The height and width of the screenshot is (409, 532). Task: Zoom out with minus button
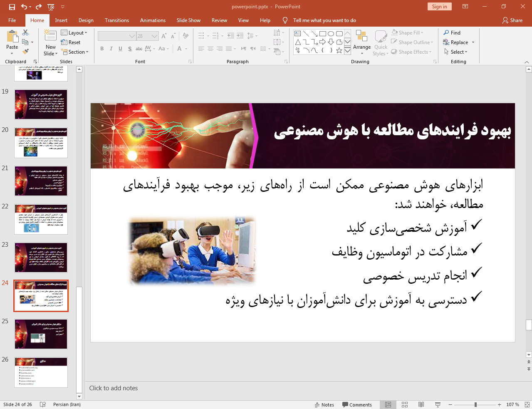coord(450,404)
